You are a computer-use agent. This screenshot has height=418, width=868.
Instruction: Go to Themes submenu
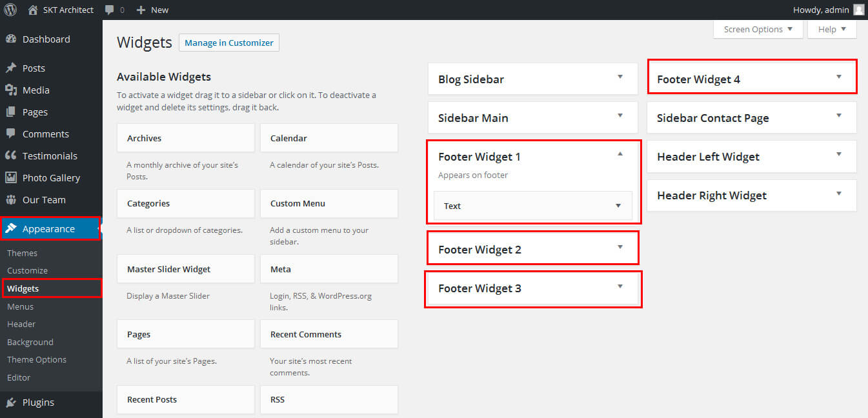pyautogui.click(x=23, y=253)
